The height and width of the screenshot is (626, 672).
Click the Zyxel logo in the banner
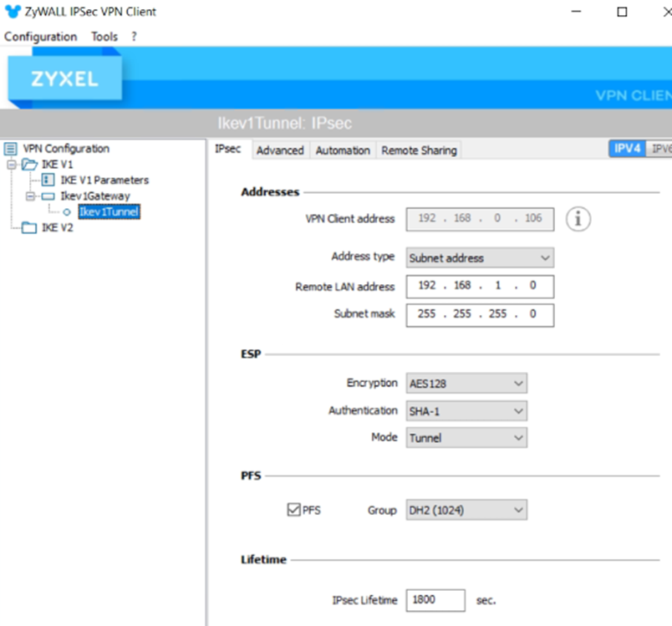click(x=64, y=80)
